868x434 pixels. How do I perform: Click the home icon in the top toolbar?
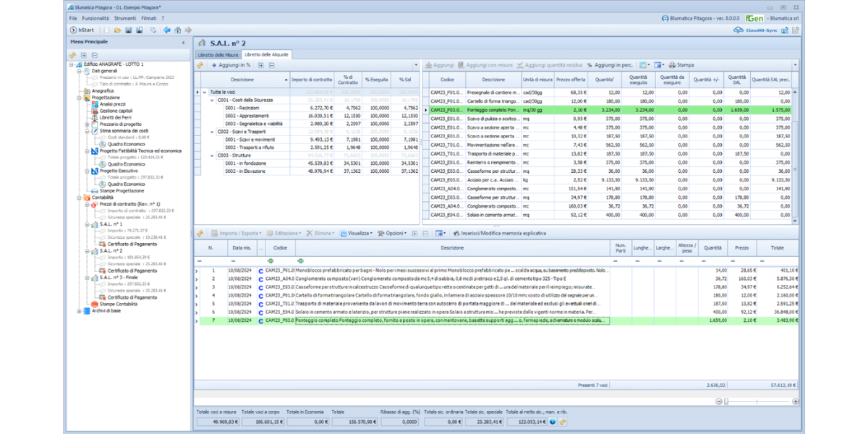click(178, 30)
